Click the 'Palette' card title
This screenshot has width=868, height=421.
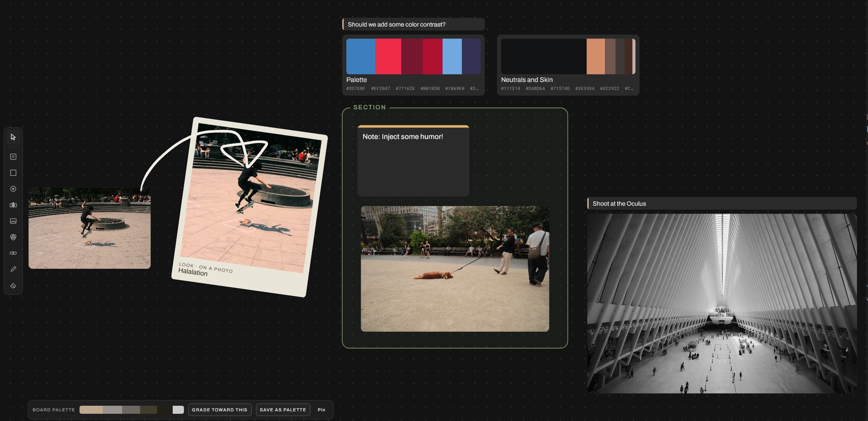pos(357,80)
